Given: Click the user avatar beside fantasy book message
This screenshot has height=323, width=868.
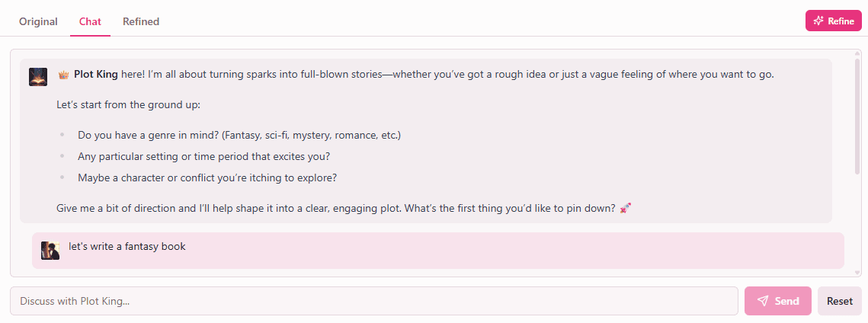Looking at the screenshot, I should point(50,251).
